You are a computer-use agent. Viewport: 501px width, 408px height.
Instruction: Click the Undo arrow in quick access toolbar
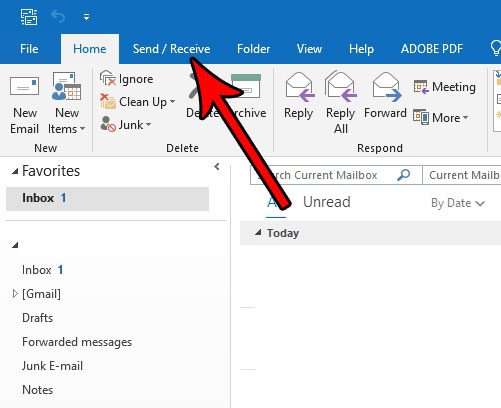(58, 16)
